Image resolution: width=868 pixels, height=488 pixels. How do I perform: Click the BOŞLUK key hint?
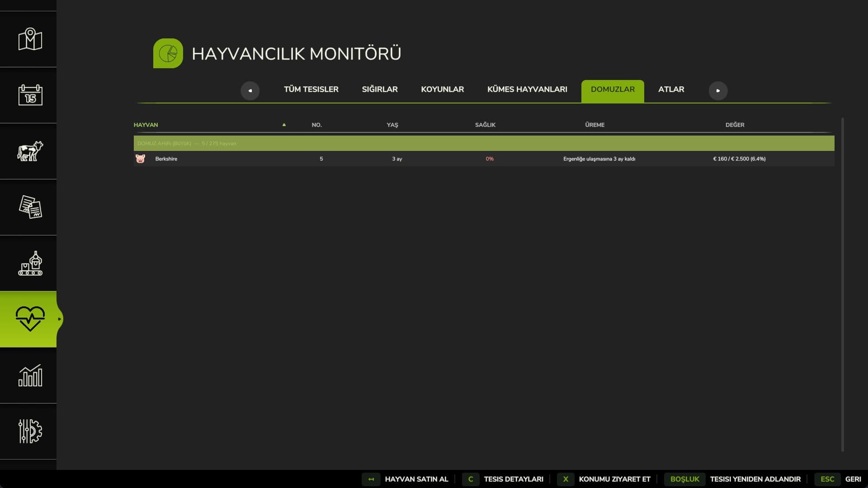pos(684,479)
